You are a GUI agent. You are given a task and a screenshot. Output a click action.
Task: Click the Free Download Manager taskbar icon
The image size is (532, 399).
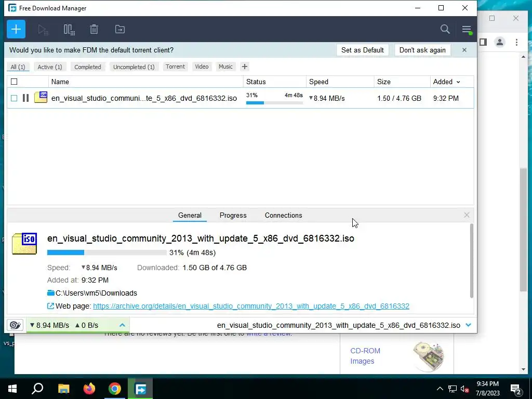pyautogui.click(x=140, y=389)
